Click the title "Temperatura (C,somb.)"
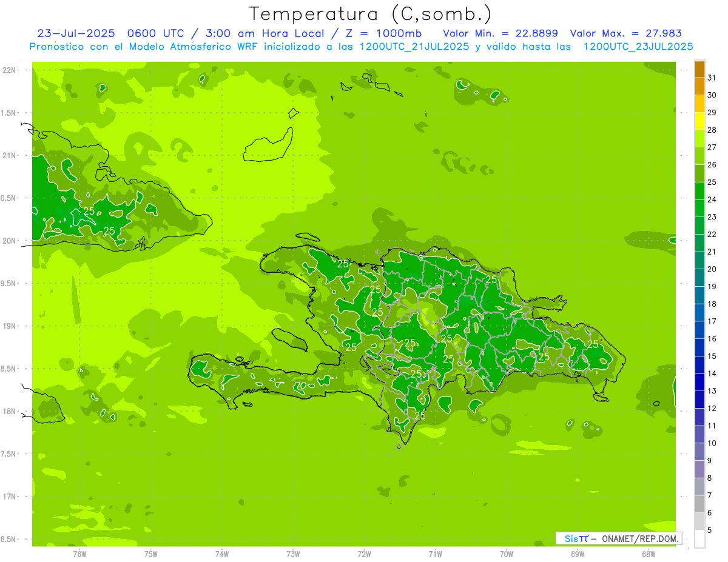Image resolution: width=728 pixels, height=562 pixels. coord(370,14)
